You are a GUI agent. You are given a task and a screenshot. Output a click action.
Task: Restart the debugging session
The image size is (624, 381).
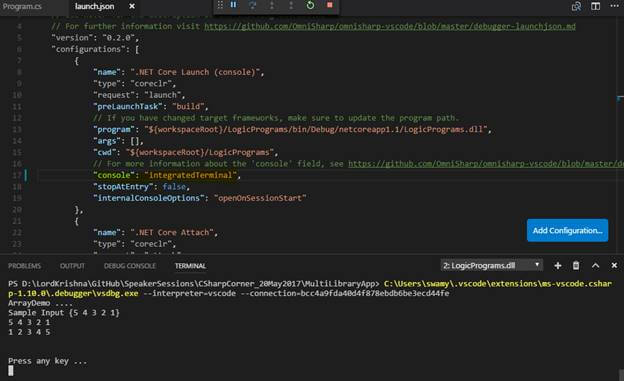[x=310, y=5]
